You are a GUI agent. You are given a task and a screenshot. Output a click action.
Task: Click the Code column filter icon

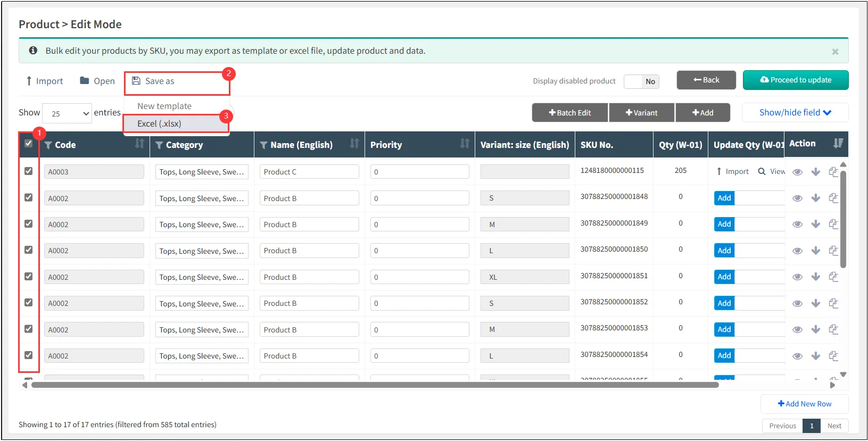(48, 145)
